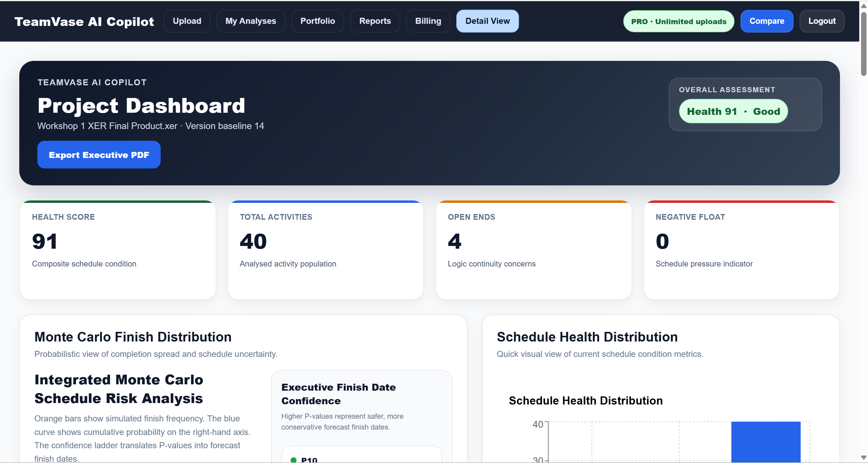The height and width of the screenshot is (463, 868).
Task: Switch to Reports
Action: point(375,21)
